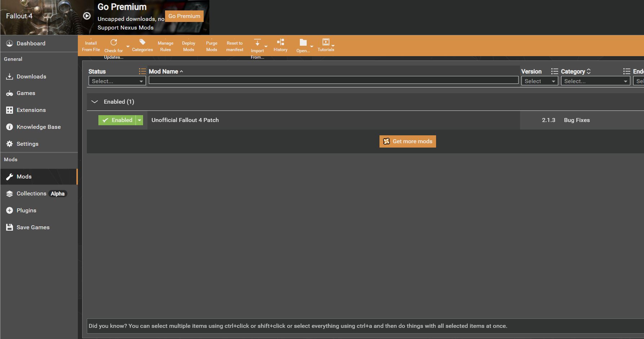Go to the Downloads section
This screenshot has width=644, height=339.
pyautogui.click(x=39, y=77)
